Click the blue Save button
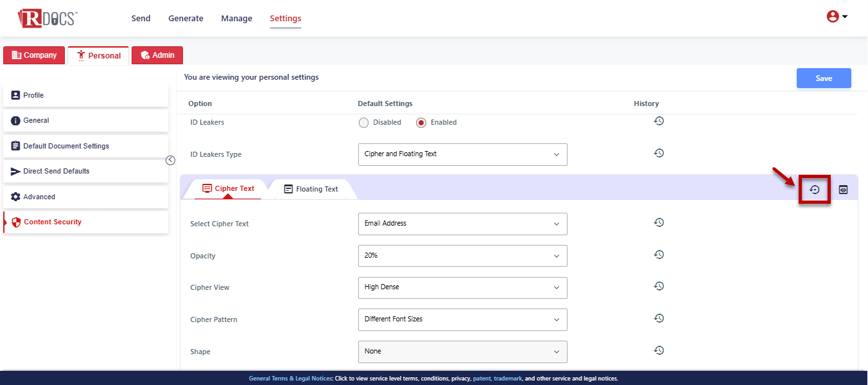The width and height of the screenshot is (868, 385). click(824, 78)
